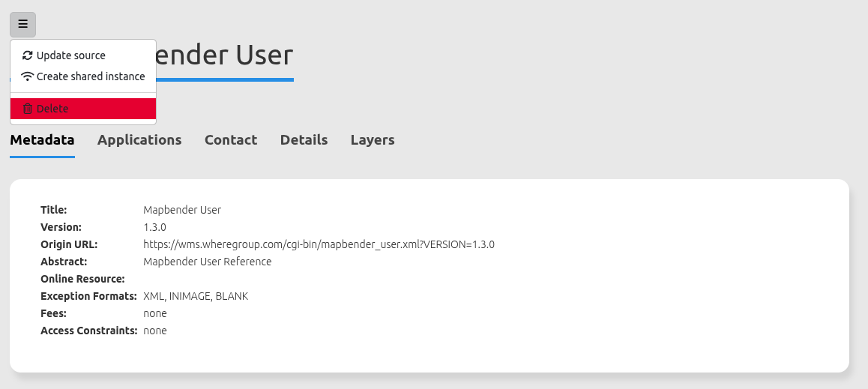Screen dimensions: 868x389
Task: Click the refresh icon beside Update source
Action: [28, 55]
